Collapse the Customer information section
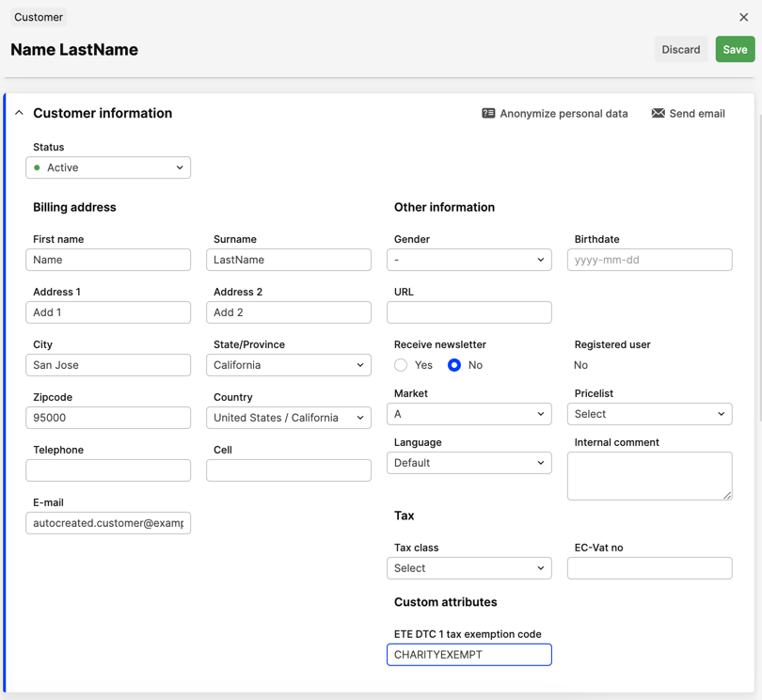The image size is (762, 700). click(19, 113)
